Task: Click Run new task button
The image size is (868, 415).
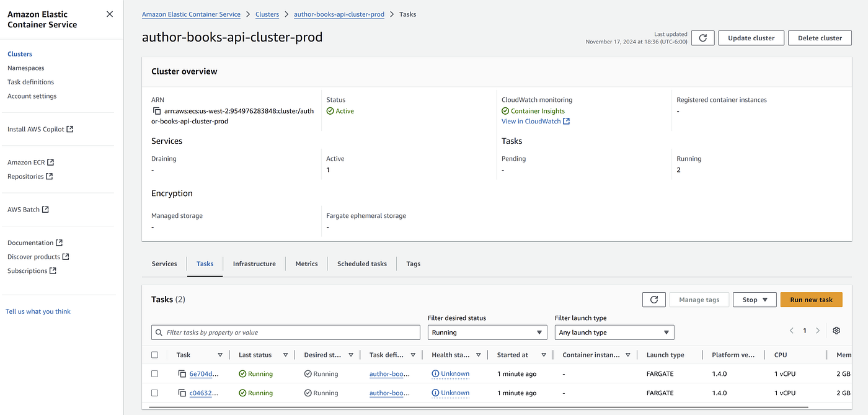Action: (812, 300)
